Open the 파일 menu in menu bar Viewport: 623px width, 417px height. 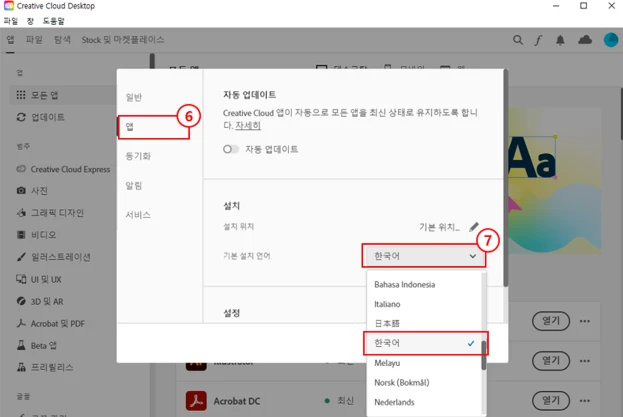[x=11, y=21]
